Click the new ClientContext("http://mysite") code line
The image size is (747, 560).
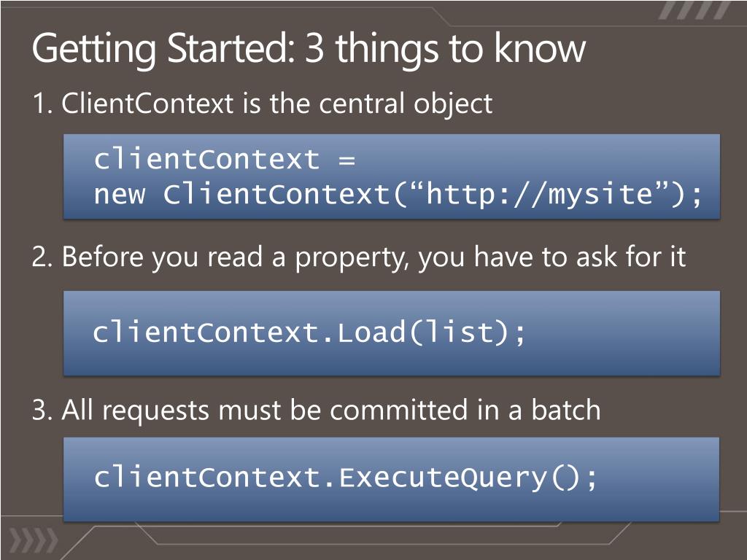click(398, 194)
